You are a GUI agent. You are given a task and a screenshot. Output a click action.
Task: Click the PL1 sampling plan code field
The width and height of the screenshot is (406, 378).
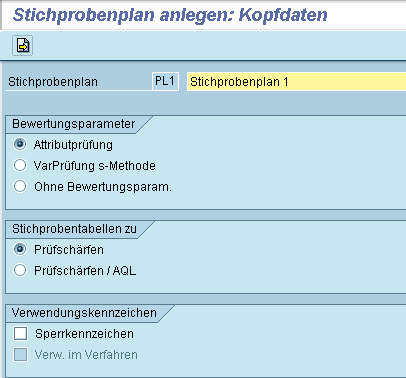(165, 81)
